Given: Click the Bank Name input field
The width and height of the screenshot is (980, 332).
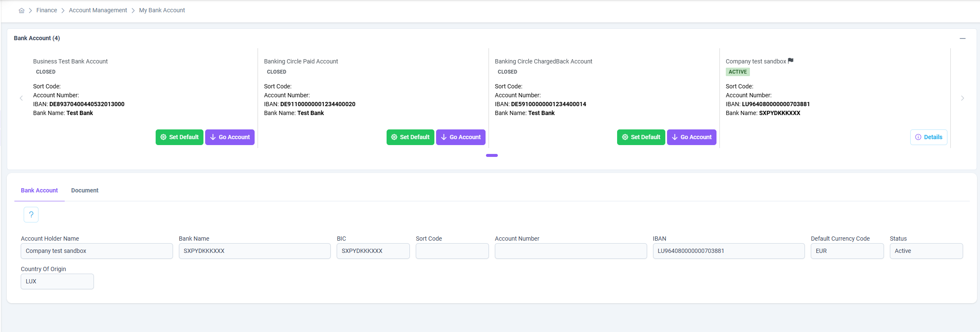Looking at the screenshot, I should coord(255,251).
